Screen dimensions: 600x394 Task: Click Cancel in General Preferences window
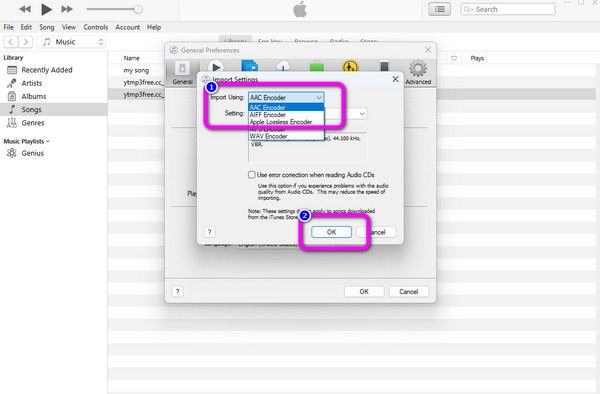(409, 291)
